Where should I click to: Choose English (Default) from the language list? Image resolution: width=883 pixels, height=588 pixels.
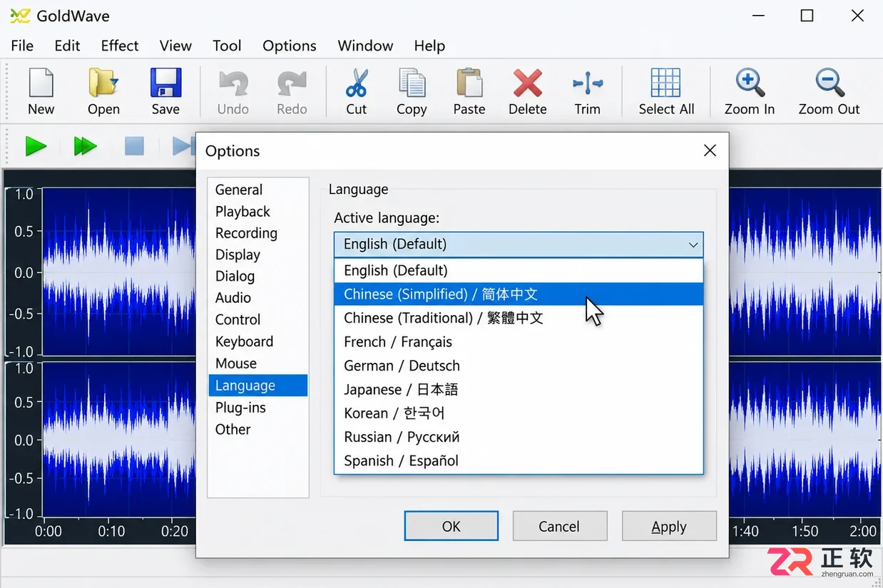[519, 270]
